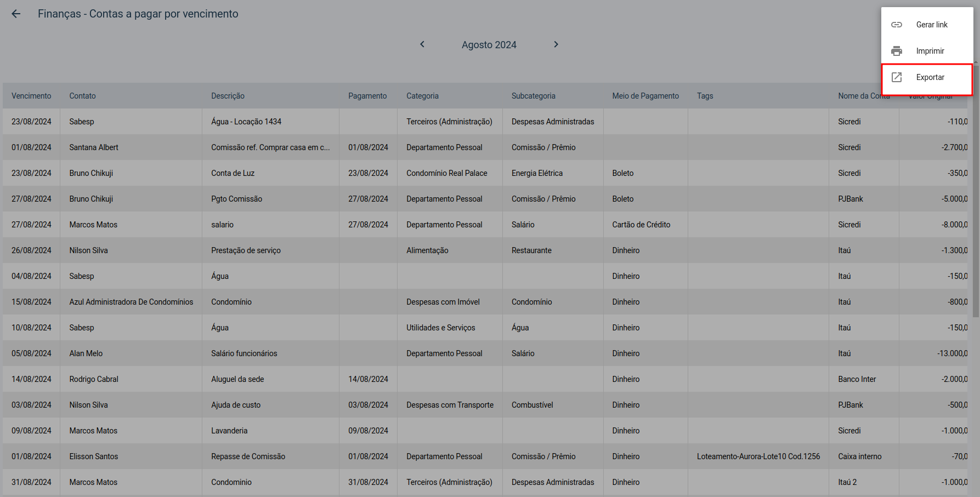The height and width of the screenshot is (497, 980).
Task: Select the Exportar menu entry
Action: 927,77
